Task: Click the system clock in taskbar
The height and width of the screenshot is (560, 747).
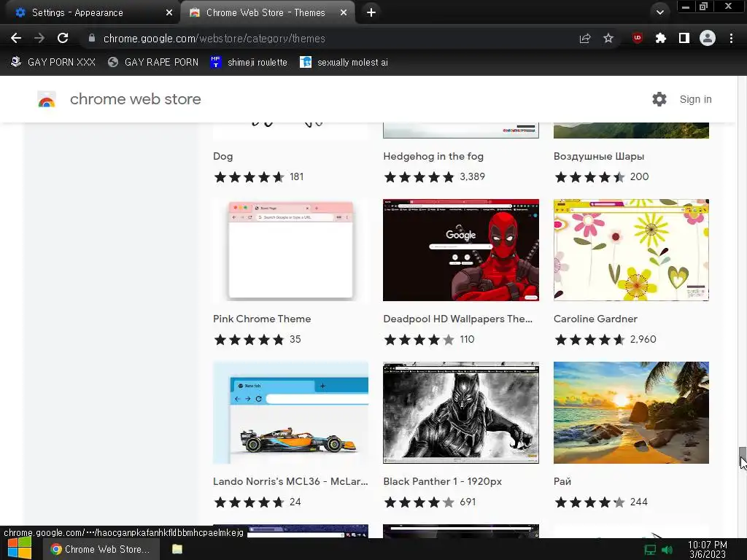Action: tap(708, 550)
